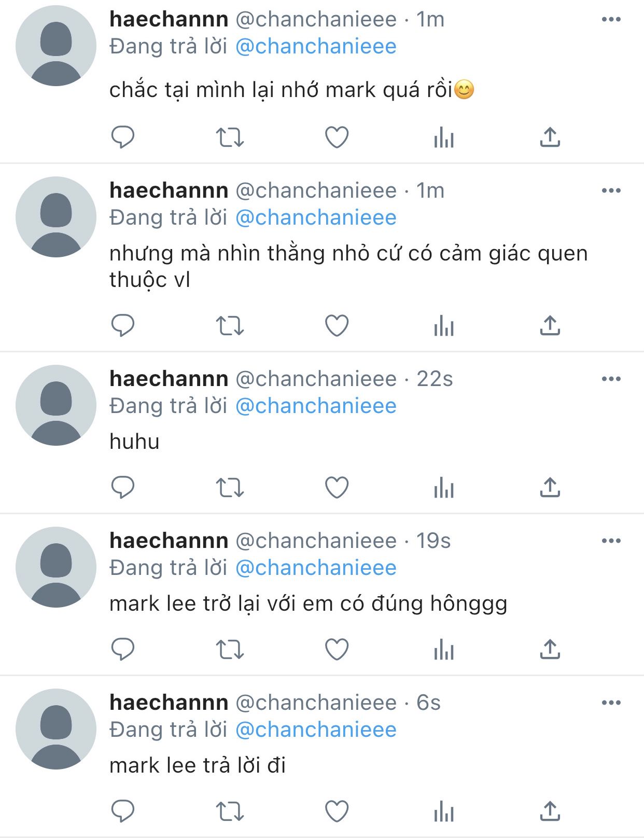Screen dimensions: 644x838
Task: Retweet the "mark lee trả lời đi" tweet
Action: pyautogui.click(x=230, y=812)
